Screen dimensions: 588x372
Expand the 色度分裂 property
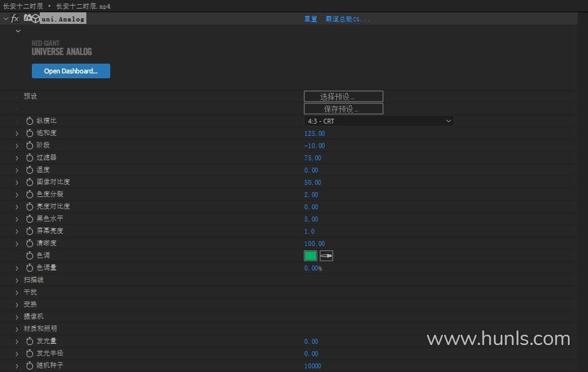click(17, 195)
